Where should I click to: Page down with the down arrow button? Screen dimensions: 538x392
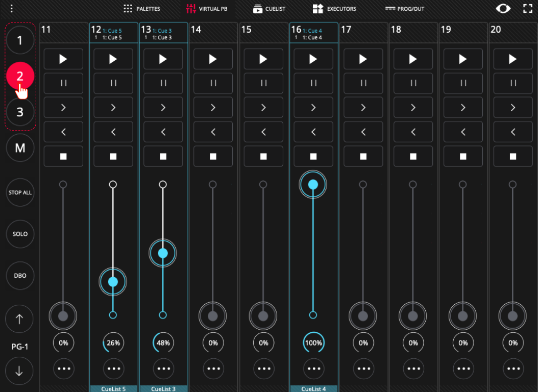pos(19,371)
